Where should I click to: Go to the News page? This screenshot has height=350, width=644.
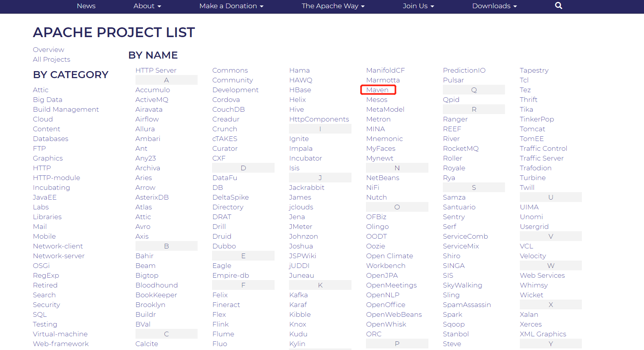tap(86, 6)
